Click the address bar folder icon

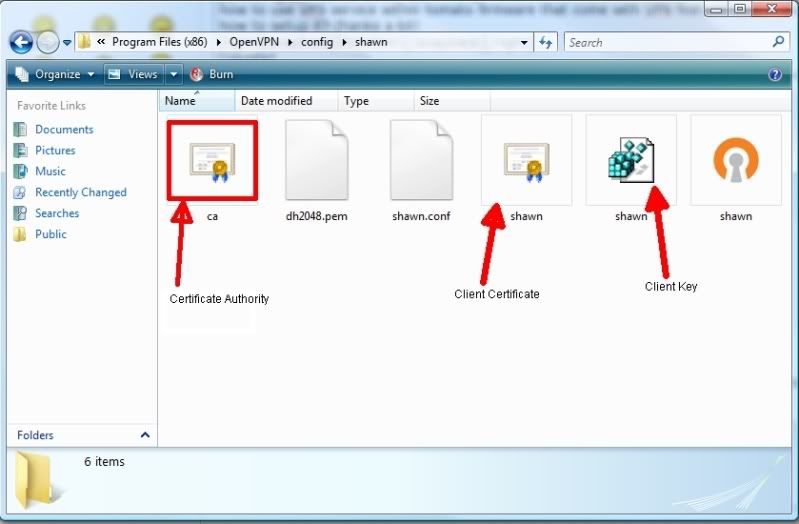[85, 42]
